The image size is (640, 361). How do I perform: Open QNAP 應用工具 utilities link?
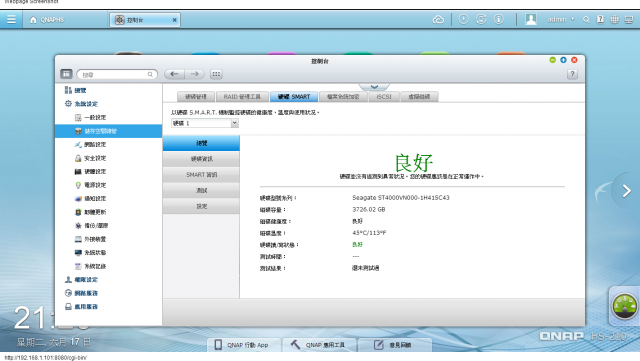(x=320, y=345)
